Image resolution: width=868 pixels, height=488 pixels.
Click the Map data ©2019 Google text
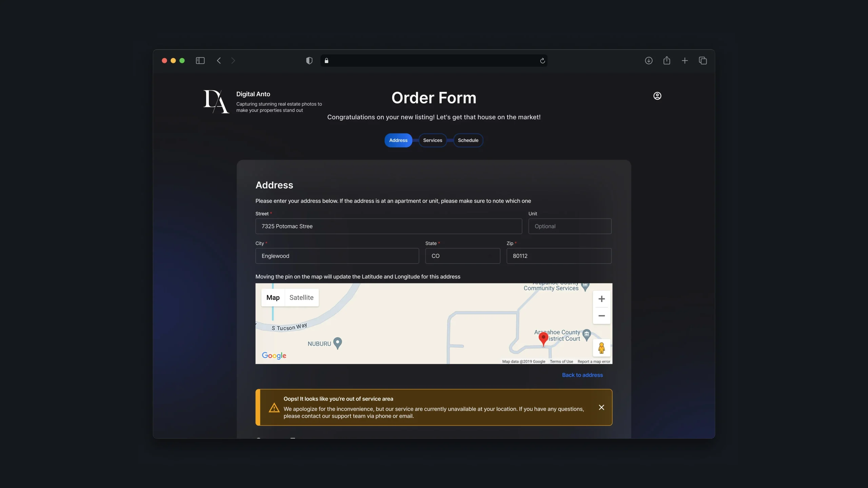point(524,362)
